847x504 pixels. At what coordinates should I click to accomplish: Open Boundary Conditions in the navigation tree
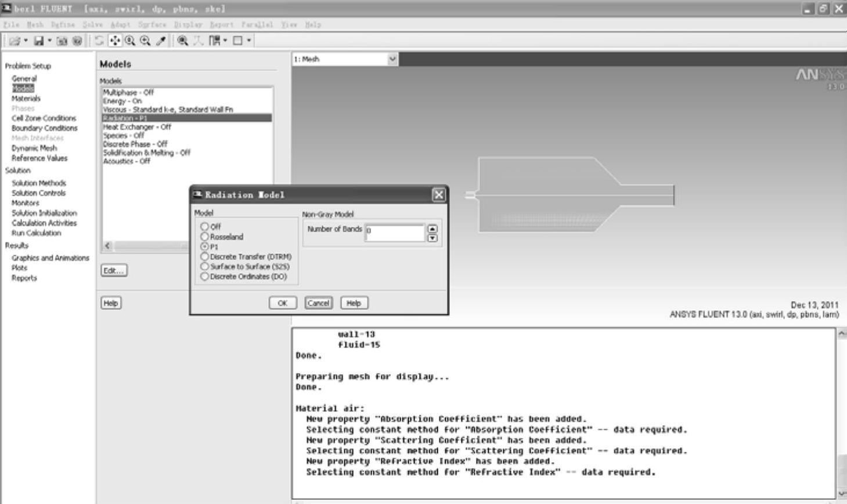tap(44, 128)
